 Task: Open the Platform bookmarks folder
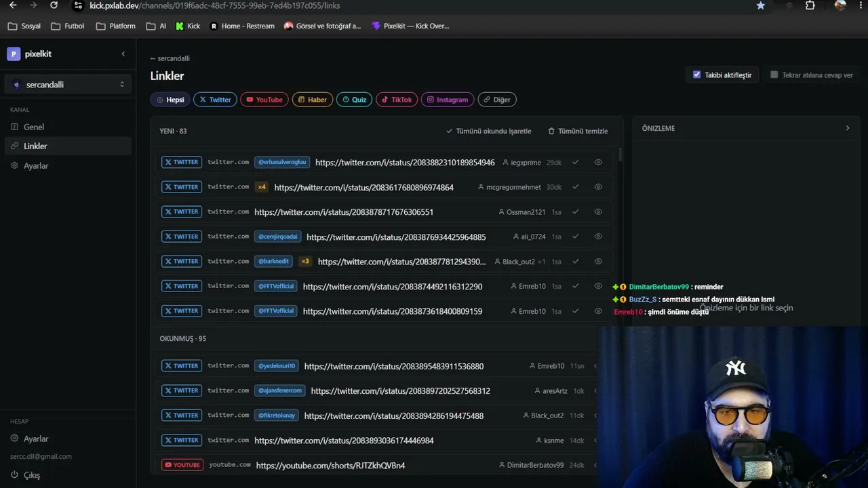point(116,26)
